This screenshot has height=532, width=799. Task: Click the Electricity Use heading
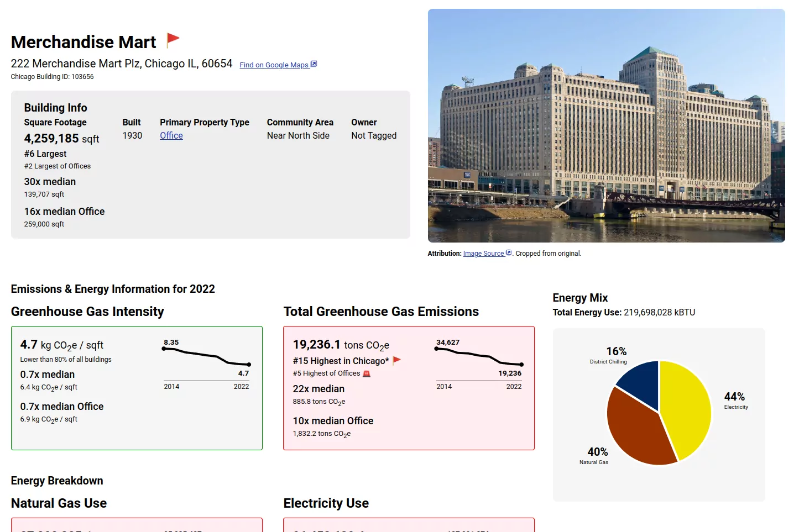(326, 503)
